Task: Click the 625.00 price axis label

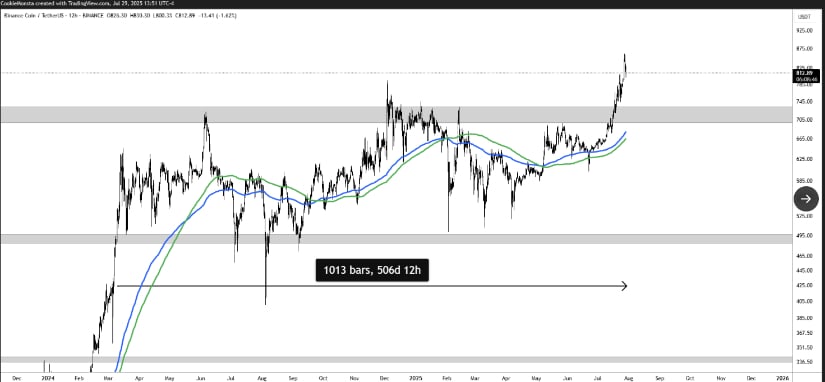Action: (804, 158)
